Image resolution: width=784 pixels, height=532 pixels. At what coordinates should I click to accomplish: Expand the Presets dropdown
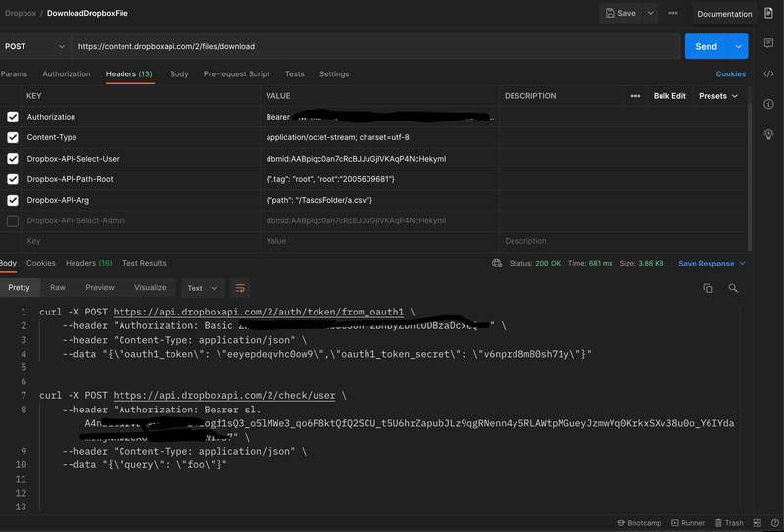point(718,96)
